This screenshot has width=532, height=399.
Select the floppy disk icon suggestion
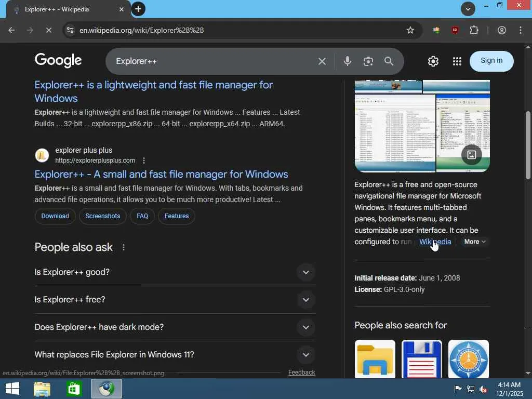click(422, 359)
